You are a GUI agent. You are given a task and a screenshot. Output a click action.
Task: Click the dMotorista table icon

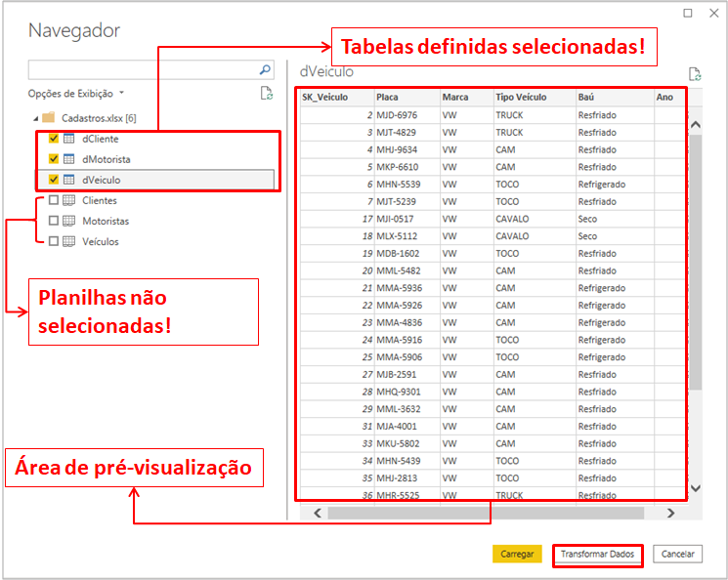point(69,159)
